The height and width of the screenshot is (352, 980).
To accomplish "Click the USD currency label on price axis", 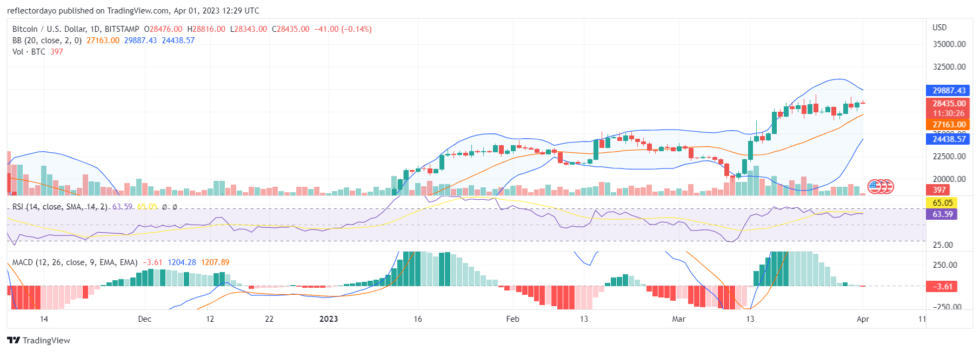I will coord(939,28).
